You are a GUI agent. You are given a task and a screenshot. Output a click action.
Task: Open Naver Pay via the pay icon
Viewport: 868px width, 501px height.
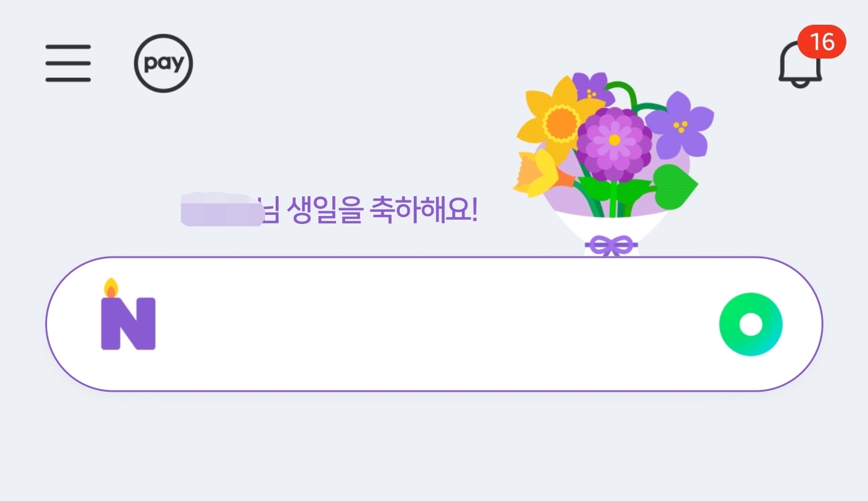(163, 63)
